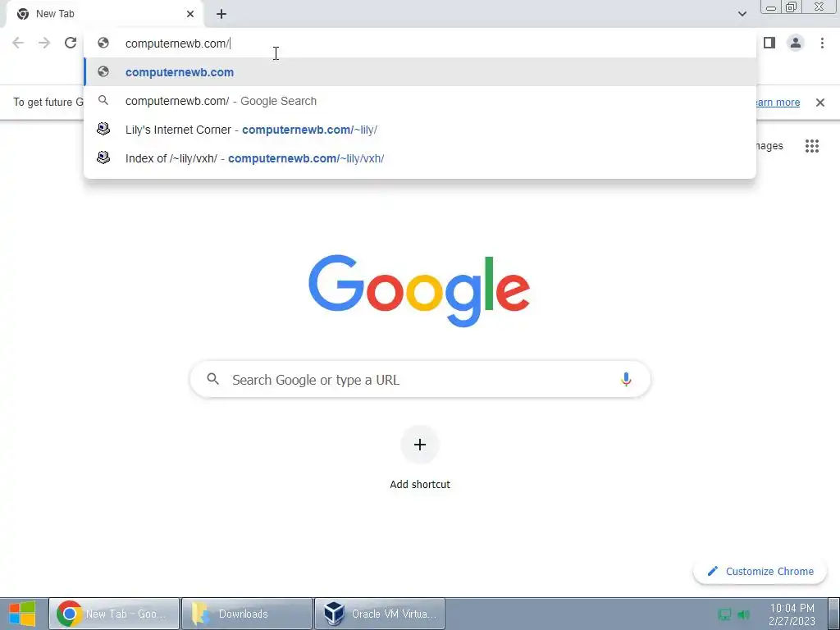Dismiss the infobar with the X
Viewport: 840px width, 630px height.
pos(820,102)
